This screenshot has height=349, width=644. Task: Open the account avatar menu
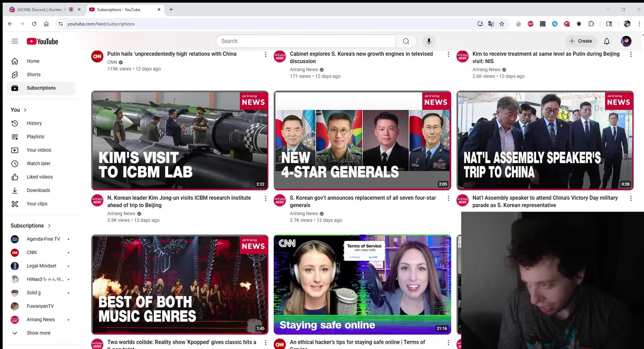626,41
